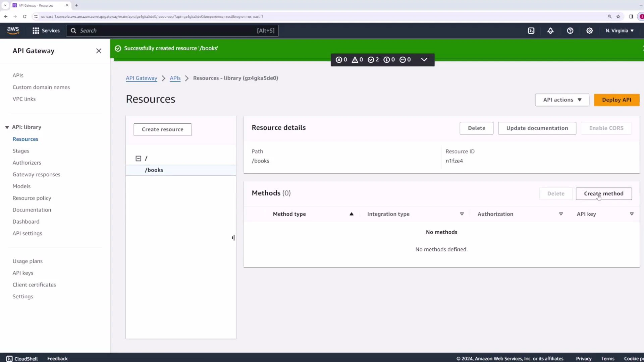644x362 pixels.
Task: Close the API Gateway navigation panel
Action: point(98,51)
